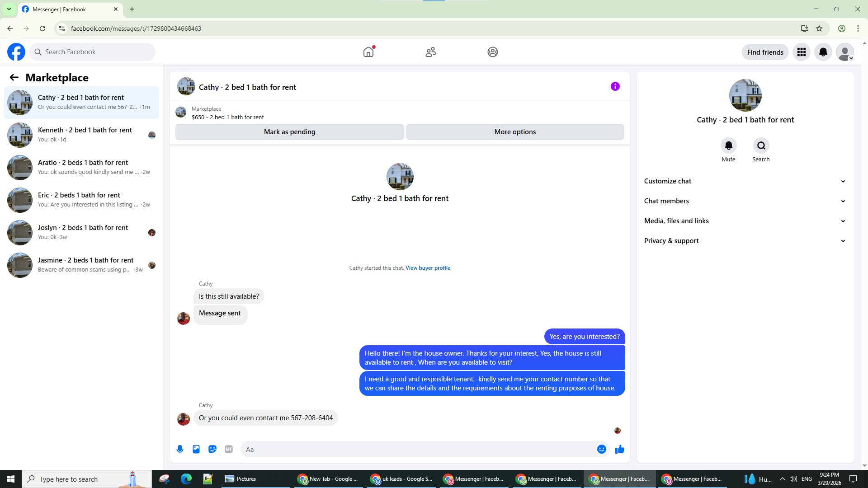The image size is (868, 488).
Task: Open Jasmine's 2 beds 1 bath conversation
Action: point(81,265)
